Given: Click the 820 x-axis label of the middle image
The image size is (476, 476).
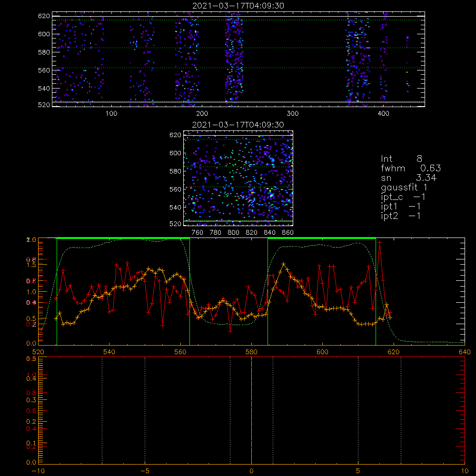Looking at the screenshot, I should [x=252, y=233].
